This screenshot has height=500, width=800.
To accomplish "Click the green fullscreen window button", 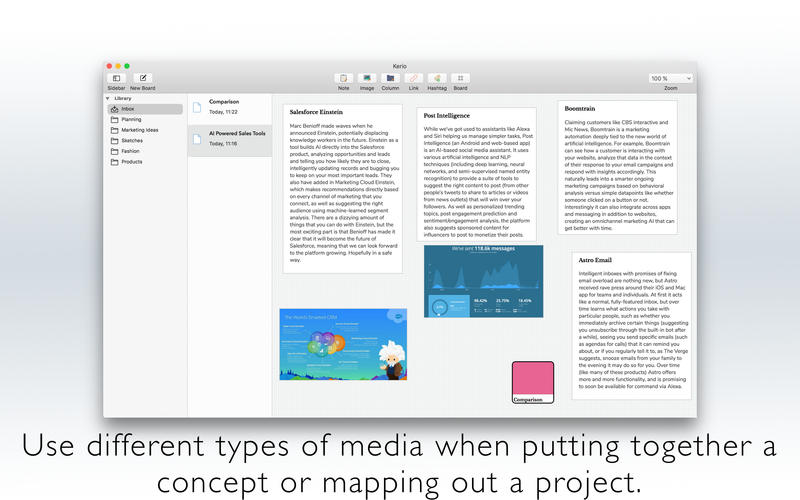I will (x=127, y=66).
